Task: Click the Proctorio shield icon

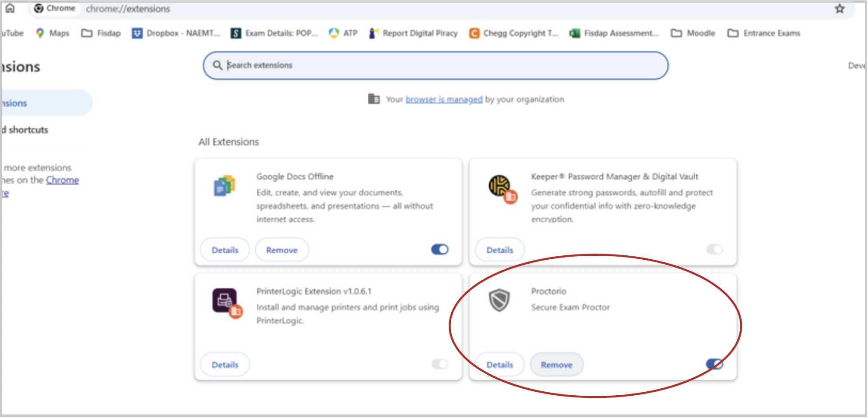Action: point(499,300)
